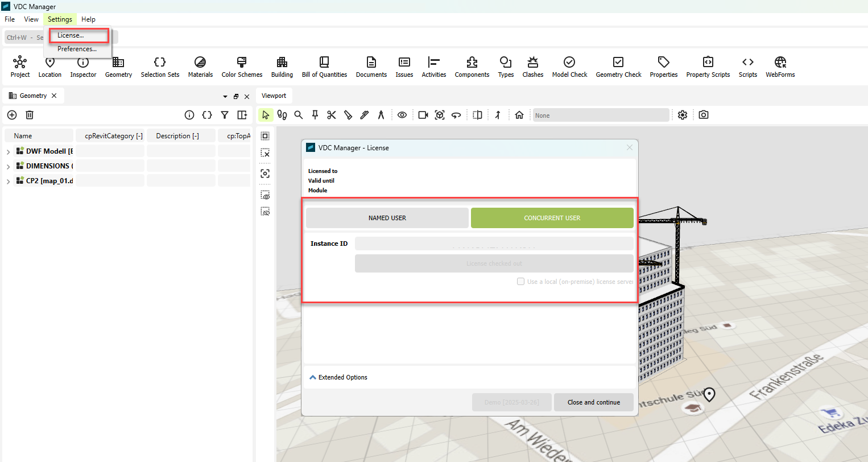Enable local on-premise license server checkbox
The width and height of the screenshot is (868, 462).
[x=520, y=282]
